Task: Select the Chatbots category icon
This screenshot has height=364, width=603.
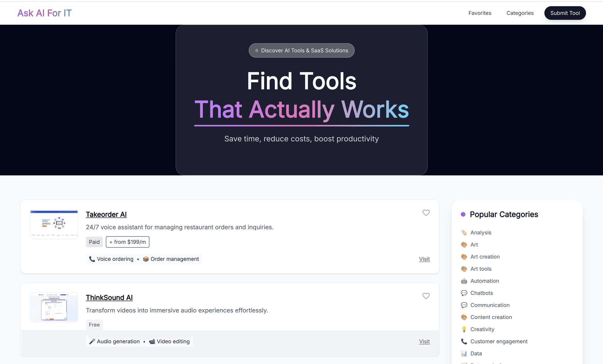Action: [464, 293]
